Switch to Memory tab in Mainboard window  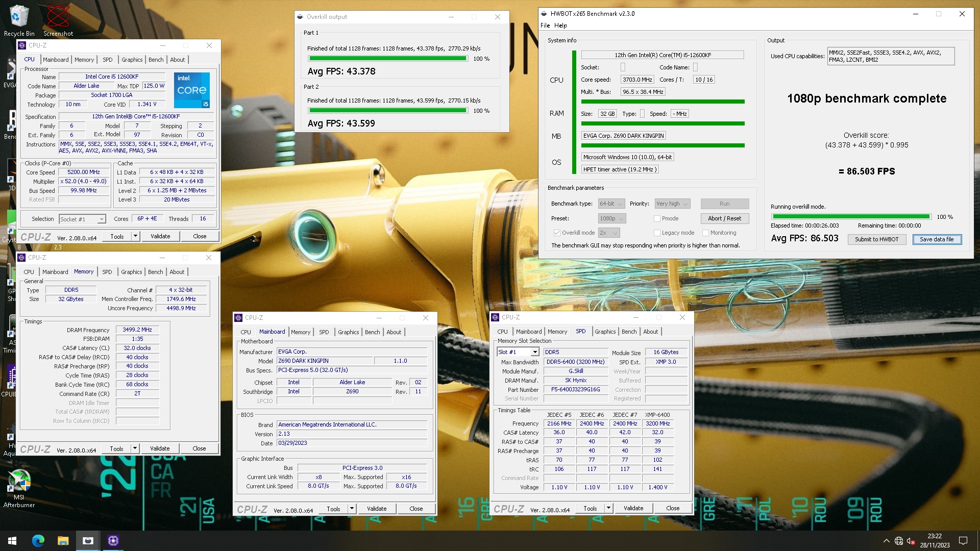(301, 332)
